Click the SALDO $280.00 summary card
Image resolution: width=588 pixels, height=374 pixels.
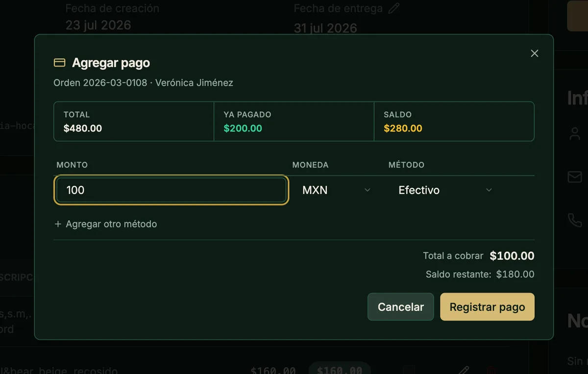(454, 122)
